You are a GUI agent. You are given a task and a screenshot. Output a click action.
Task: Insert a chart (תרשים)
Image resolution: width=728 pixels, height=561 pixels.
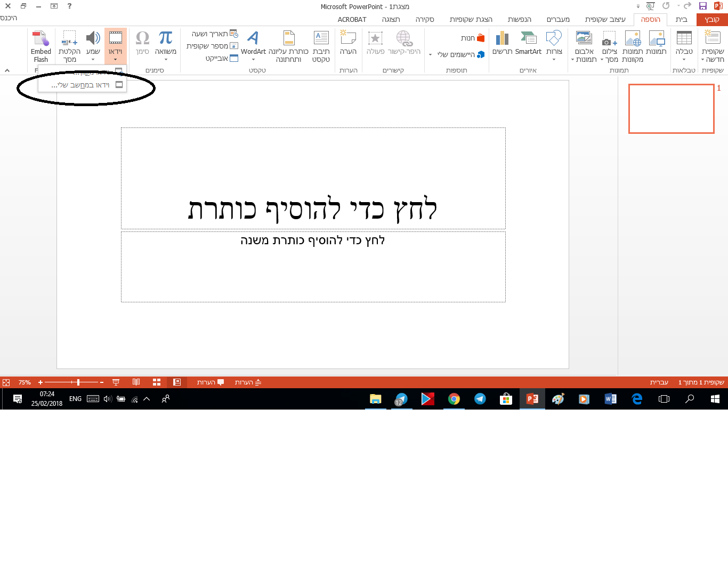(x=501, y=43)
